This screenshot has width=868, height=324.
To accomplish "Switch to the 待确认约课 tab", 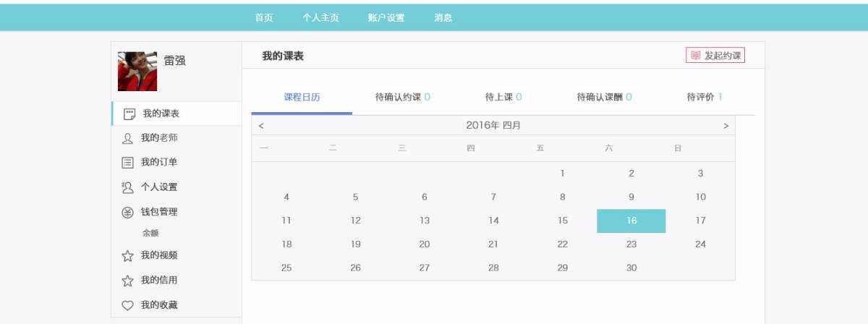I will (x=402, y=97).
